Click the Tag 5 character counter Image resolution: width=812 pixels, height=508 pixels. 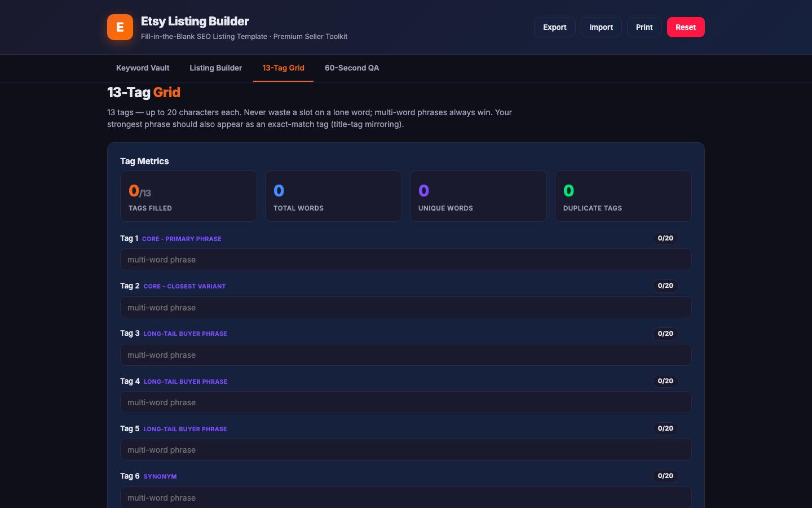(x=665, y=428)
